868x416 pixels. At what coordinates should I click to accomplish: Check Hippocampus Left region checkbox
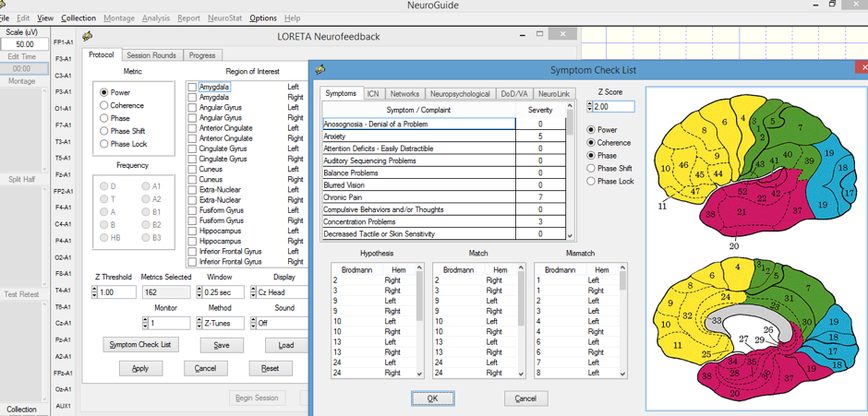(x=192, y=232)
